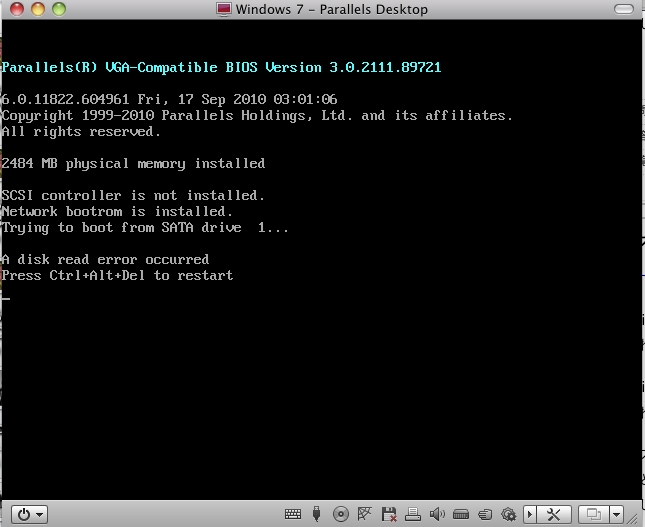Open the view mode dropdown arrow
The height and width of the screenshot is (527, 645).
[616, 514]
